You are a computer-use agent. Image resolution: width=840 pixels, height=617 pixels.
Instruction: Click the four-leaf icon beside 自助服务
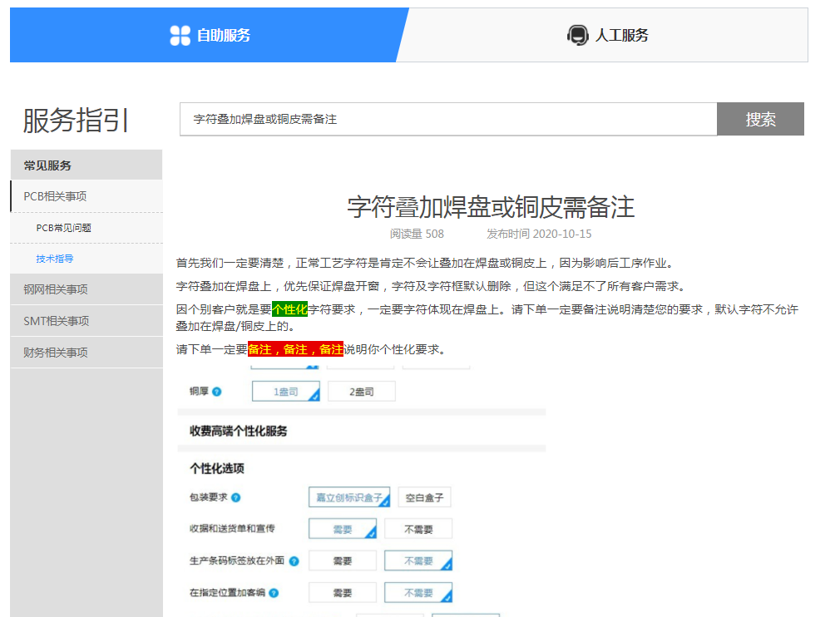tap(180, 35)
